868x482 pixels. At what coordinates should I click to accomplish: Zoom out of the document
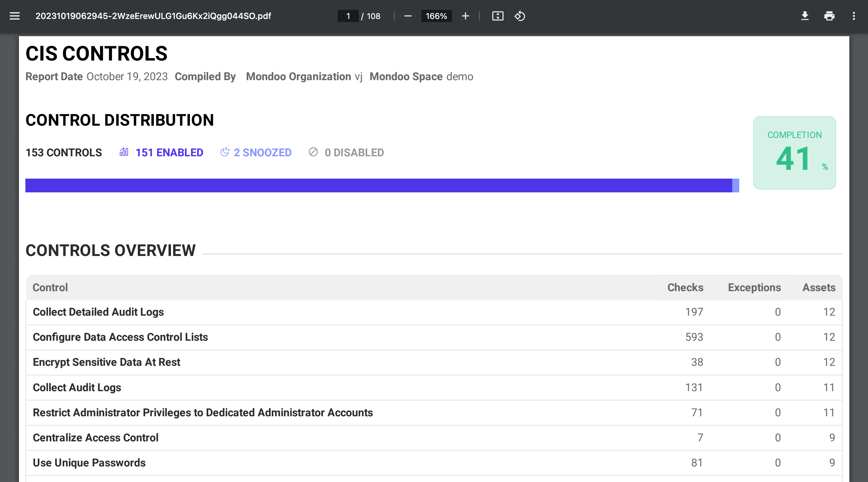[408, 16]
